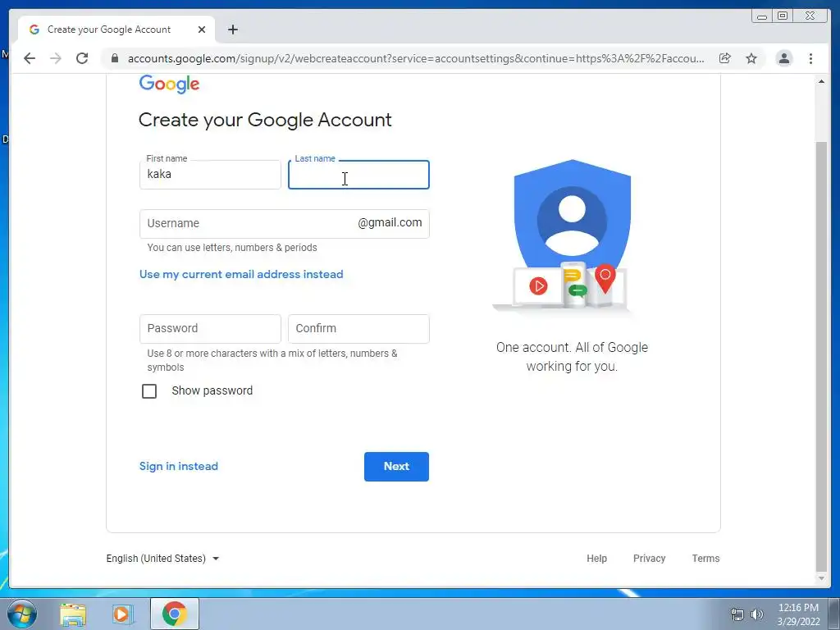Open File Explorer from taskbar
The width and height of the screenshot is (840, 630).
point(73,614)
